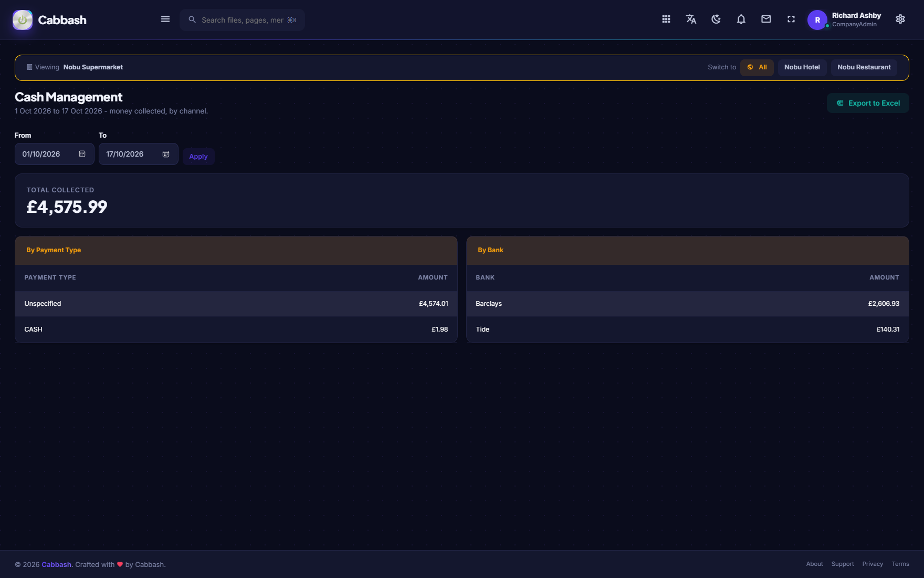Select the Tide bank row
This screenshot has height=578, width=924.
[688, 329]
